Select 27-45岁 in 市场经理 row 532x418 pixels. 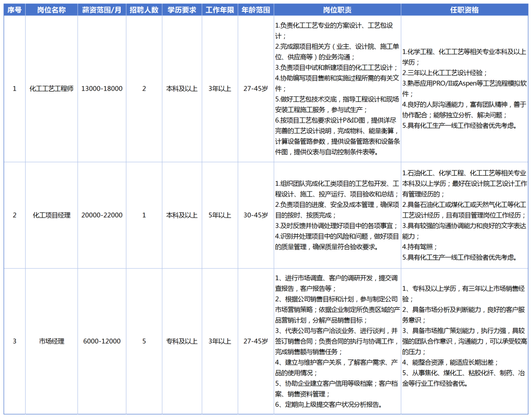pos(256,341)
